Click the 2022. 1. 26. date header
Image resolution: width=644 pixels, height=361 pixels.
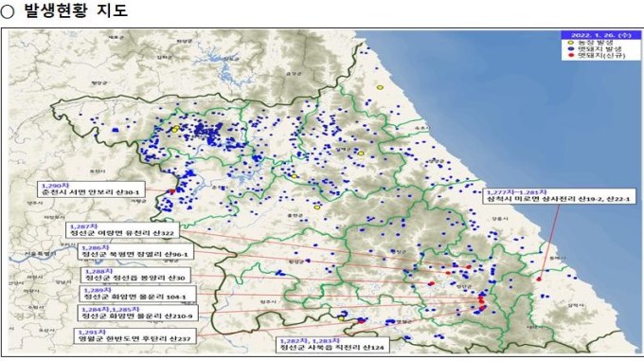(600, 35)
